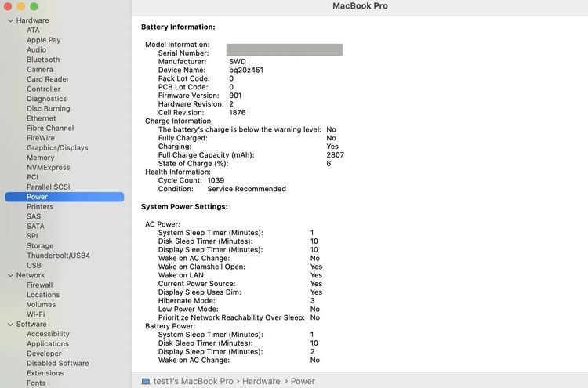
Task: Show Memory information
Action: 41,158
